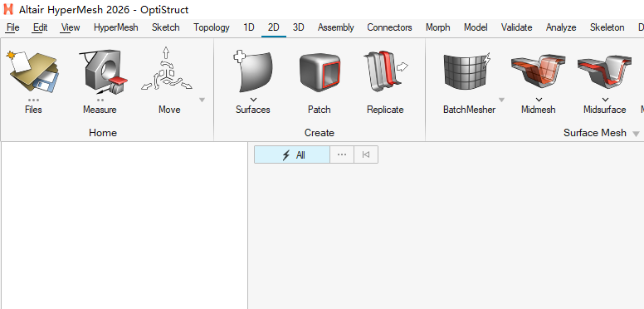The image size is (644, 309).
Task: Launch the BatchMesher tool icon
Action: (x=468, y=72)
